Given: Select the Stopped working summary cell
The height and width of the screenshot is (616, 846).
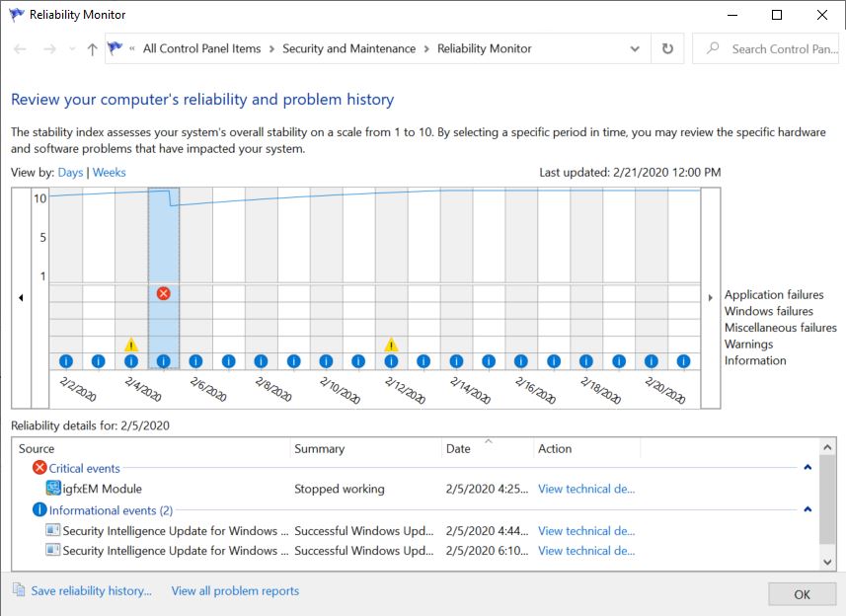Looking at the screenshot, I should pyautogui.click(x=340, y=489).
